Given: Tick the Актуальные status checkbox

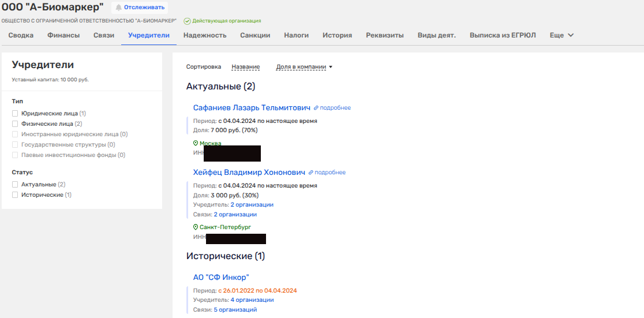Looking at the screenshot, I should [x=16, y=185].
